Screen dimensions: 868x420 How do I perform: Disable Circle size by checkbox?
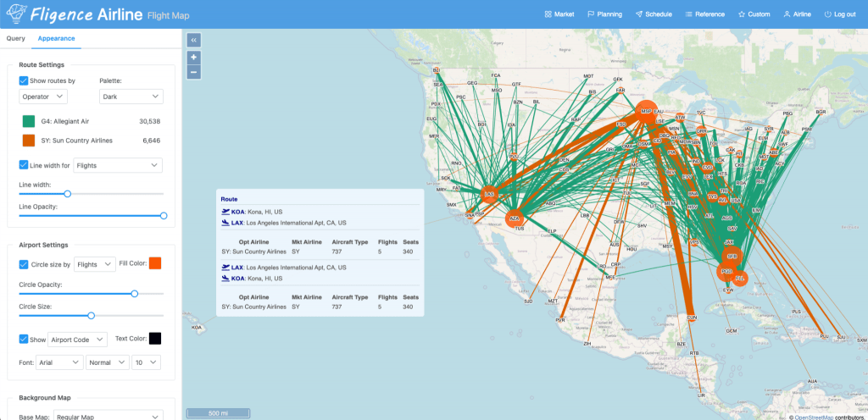click(x=24, y=264)
